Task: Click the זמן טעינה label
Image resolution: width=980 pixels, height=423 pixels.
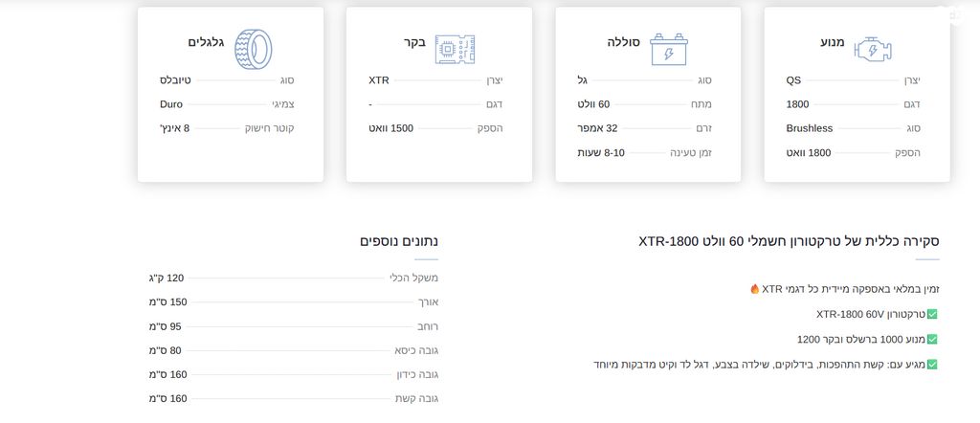Action: (x=691, y=152)
